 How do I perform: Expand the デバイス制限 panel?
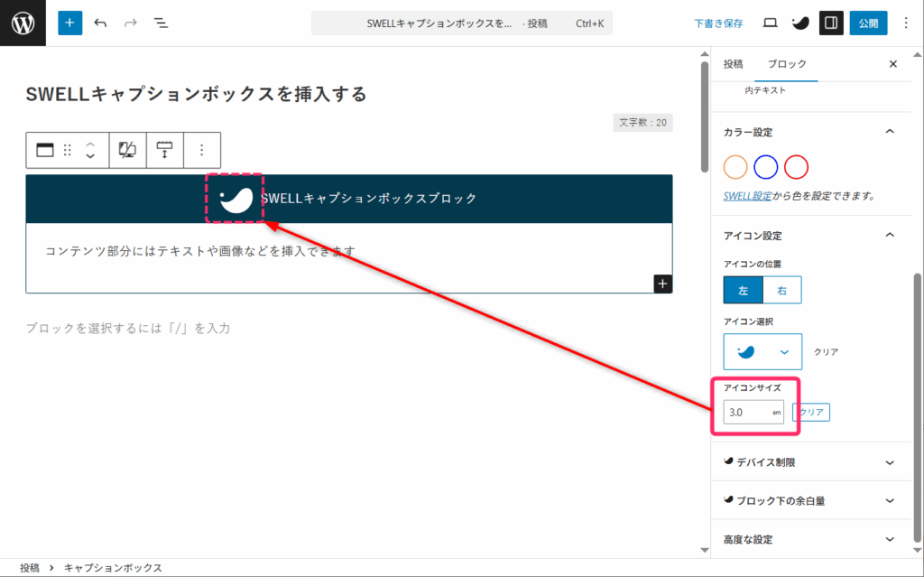810,462
